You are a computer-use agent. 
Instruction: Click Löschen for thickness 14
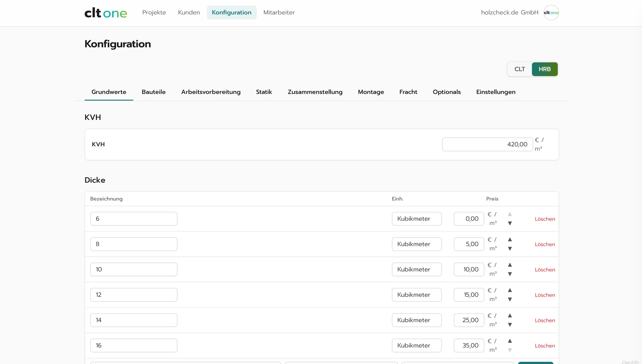(545, 320)
